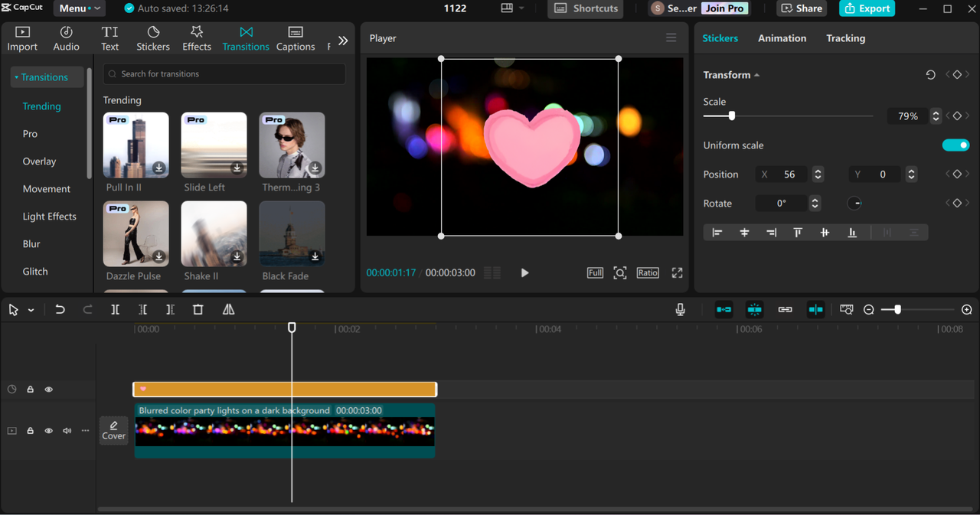
Task: Open the Import media panel
Action: 22,38
